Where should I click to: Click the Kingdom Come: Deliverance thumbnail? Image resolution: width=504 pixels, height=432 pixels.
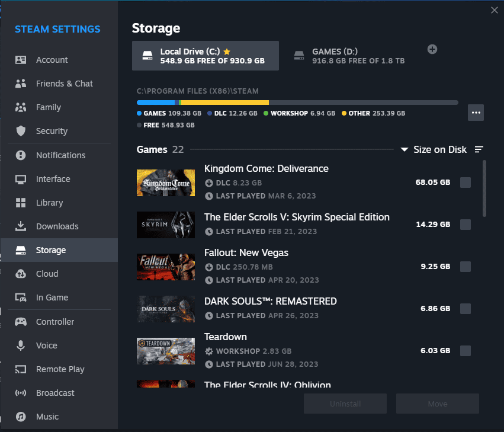[x=166, y=183]
